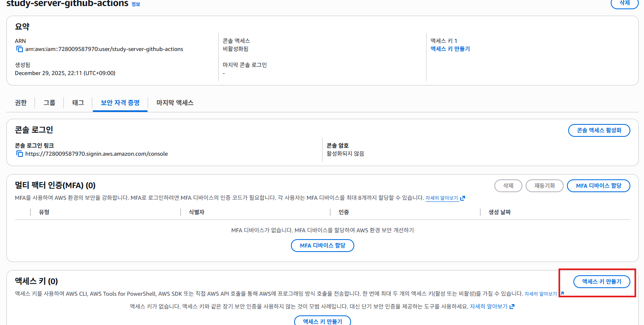Select the 태그 tab

[x=78, y=103]
